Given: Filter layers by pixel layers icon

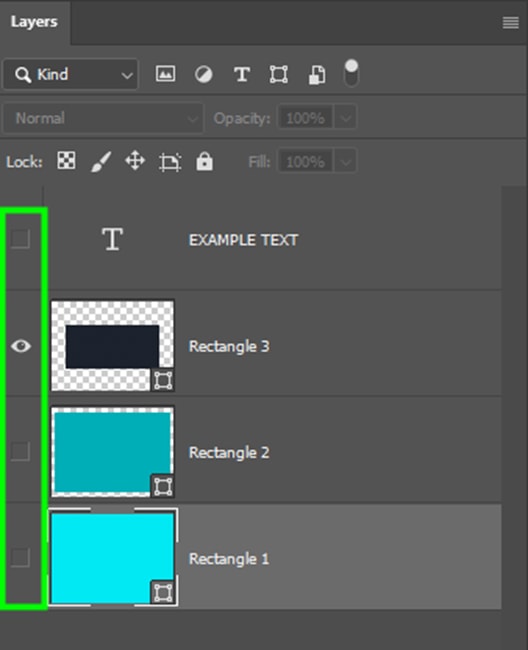Looking at the screenshot, I should point(165,75).
